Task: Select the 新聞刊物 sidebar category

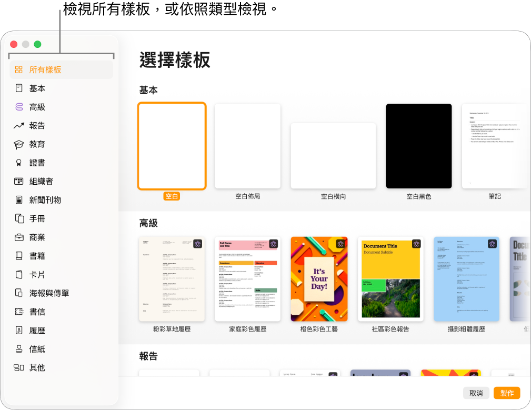Action: click(46, 199)
